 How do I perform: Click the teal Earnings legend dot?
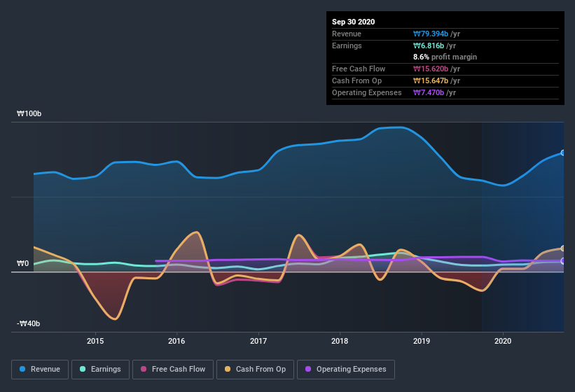coord(83,369)
